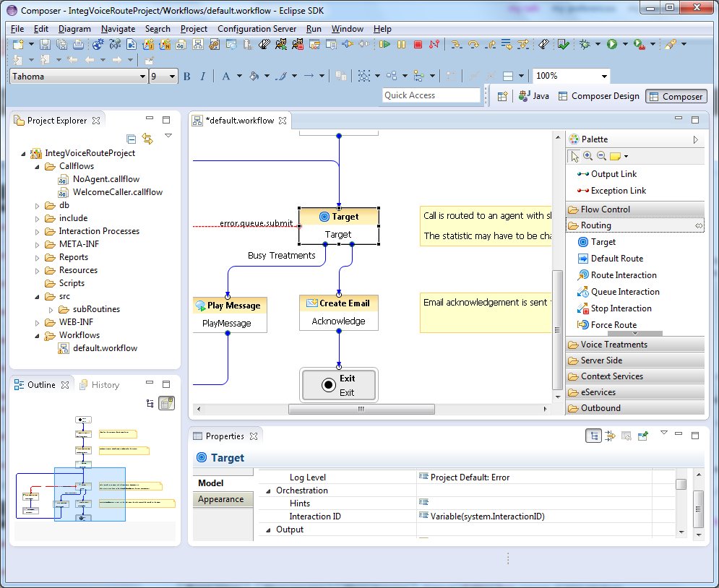The image size is (719, 588).
Task: Click the green Run button icon
Action: point(612,44)
